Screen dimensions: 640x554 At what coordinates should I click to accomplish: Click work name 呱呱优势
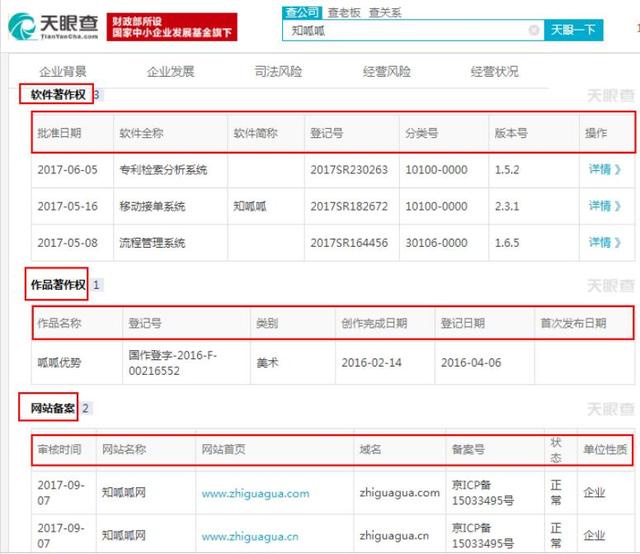coord(59,363)
